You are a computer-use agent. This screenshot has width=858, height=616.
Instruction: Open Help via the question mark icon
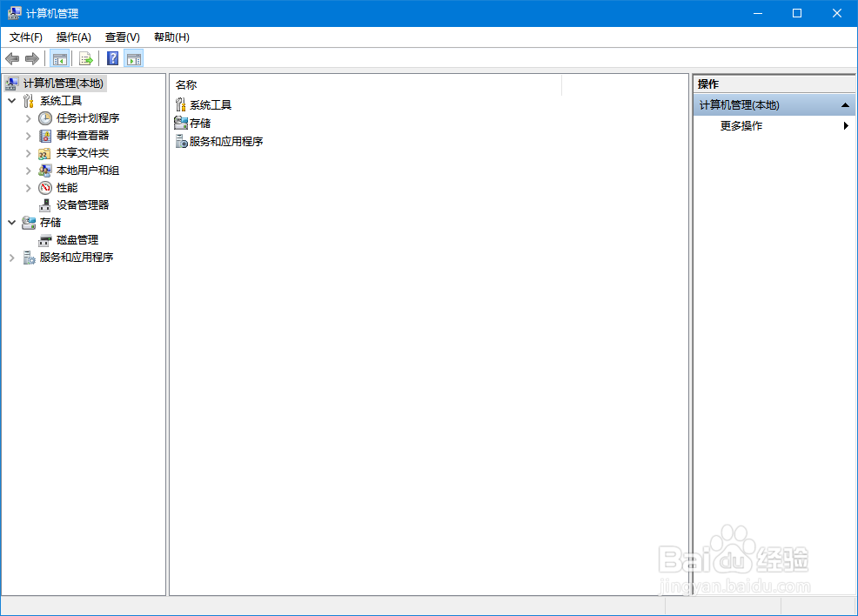tap(113, 58)
